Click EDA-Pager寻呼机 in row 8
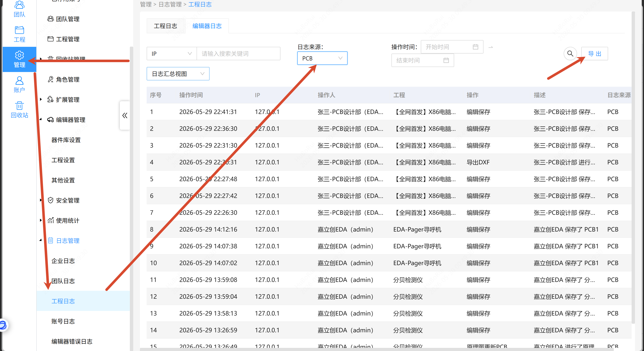Image resolution: width=644 pixels, height=351 pixels. click(x=417, y=229)
